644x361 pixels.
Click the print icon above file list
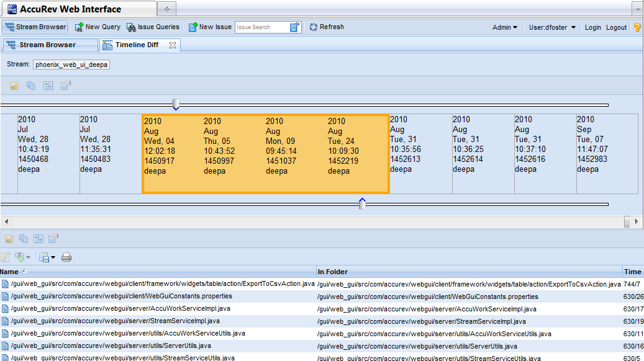66,257
